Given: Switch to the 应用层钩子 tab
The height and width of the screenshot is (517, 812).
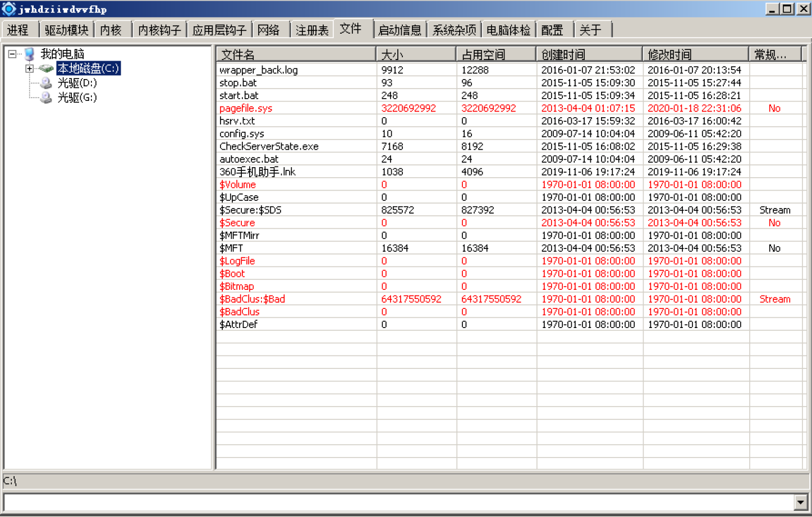Looking at the screenshot, I should (x=219, y=30).
